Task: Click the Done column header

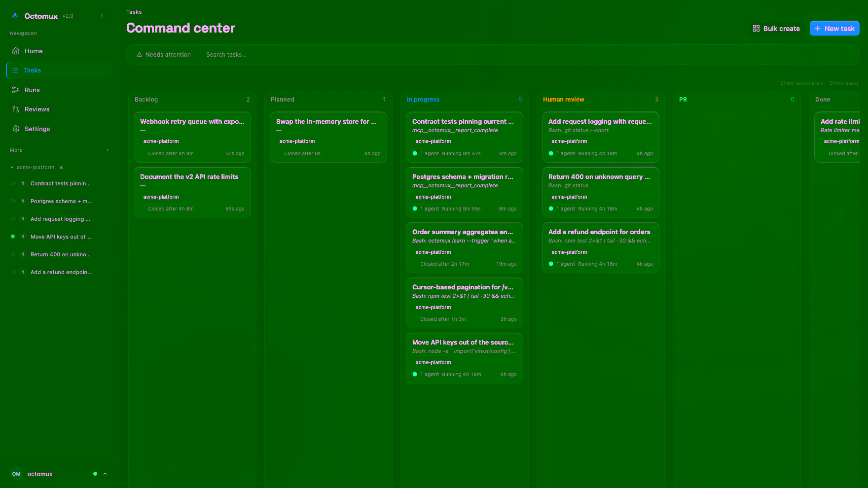Action: coord(823,100)
